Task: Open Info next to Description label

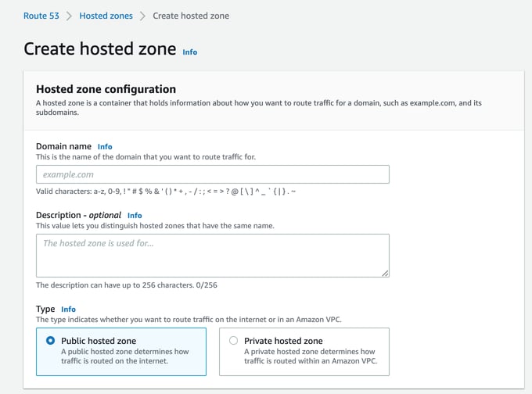Action: coord(135,215)
